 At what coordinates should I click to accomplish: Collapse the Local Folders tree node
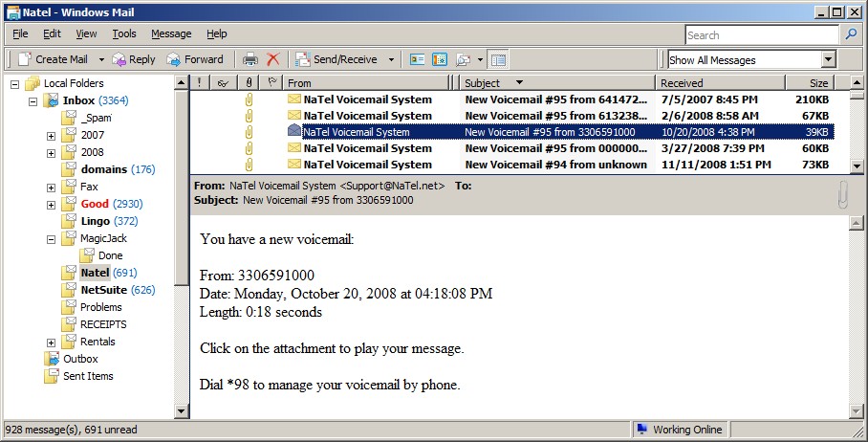15,84
